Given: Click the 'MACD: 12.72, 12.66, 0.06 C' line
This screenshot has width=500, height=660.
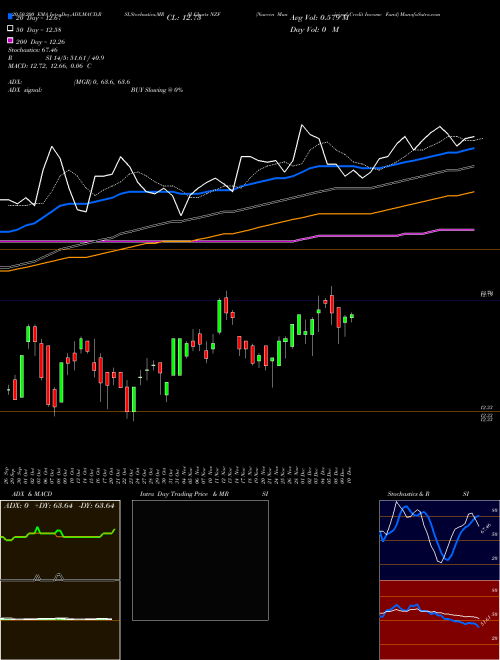Looking at the screenshot, I should pyautogui.click(x=50, y=66).
